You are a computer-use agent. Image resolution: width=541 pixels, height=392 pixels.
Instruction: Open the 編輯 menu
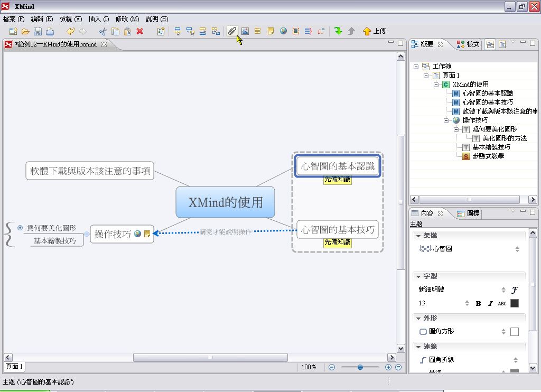click(42, 19)
